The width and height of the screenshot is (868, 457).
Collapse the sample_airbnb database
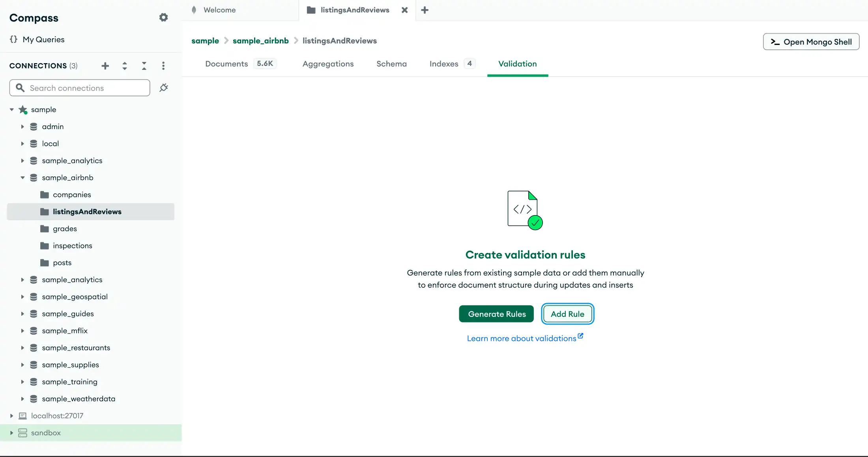click(22, 178)
